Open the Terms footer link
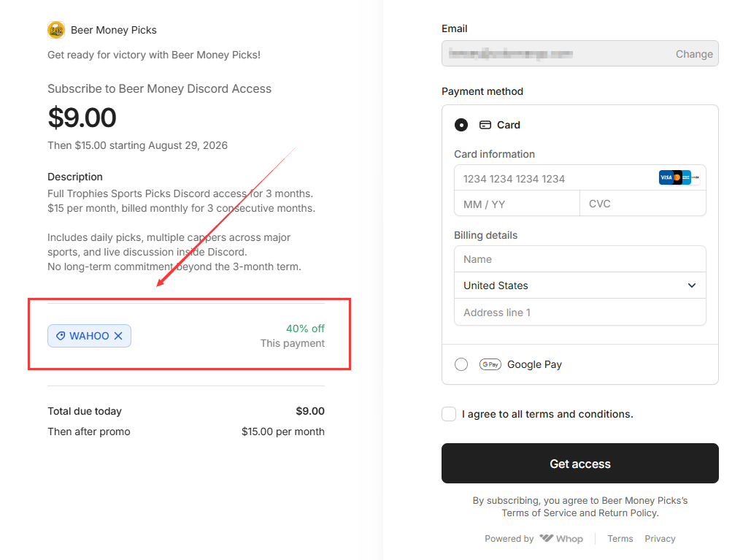 point(620,538)
